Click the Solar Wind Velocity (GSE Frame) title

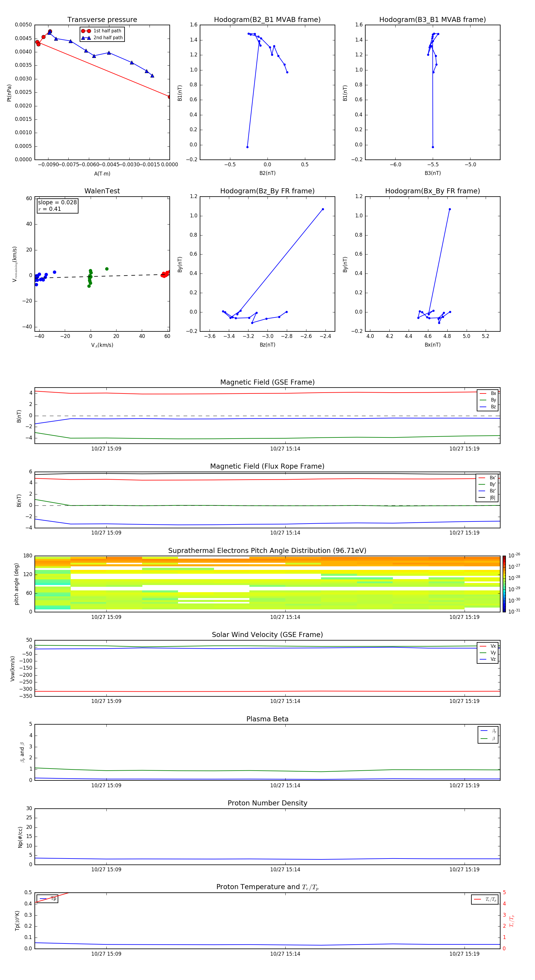[267, 635]
